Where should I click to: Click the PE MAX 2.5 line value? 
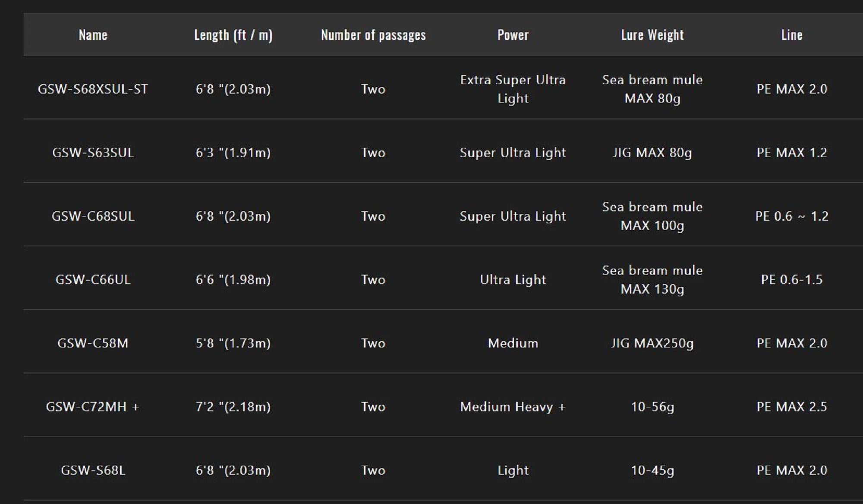[792, 407]
